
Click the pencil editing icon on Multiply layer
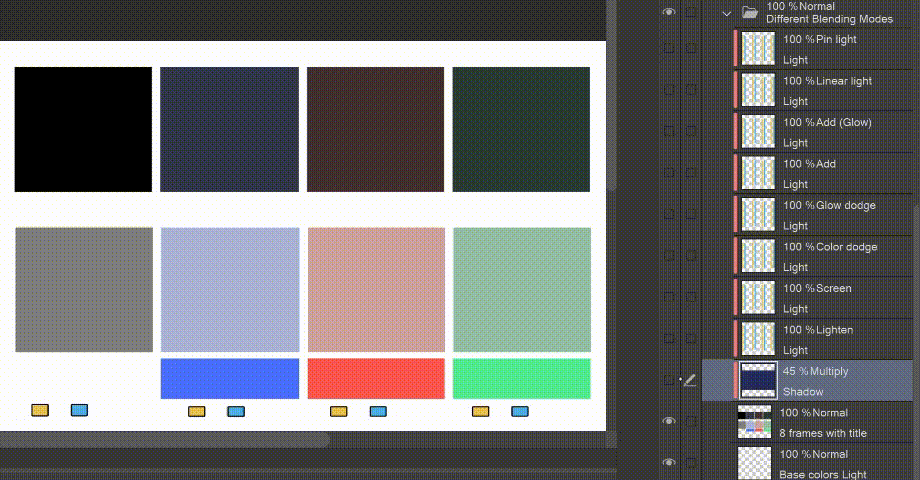[690, 380]
